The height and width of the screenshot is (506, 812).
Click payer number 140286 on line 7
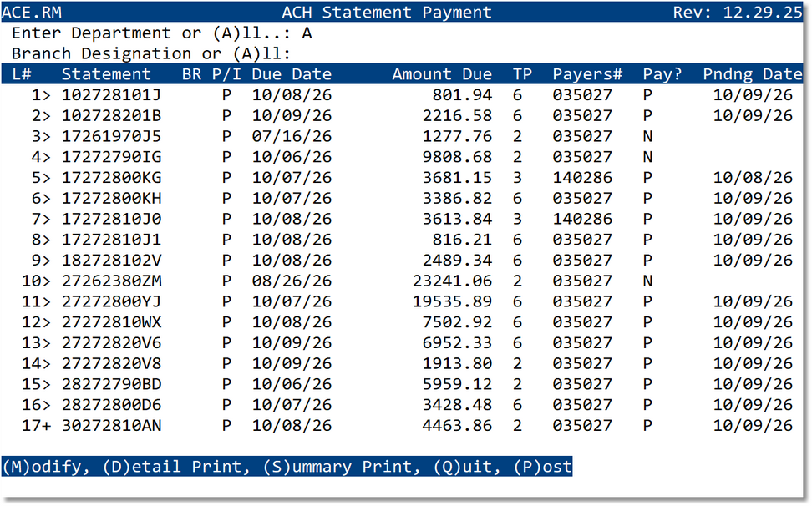pyautogui.click(x=582, y=219)
